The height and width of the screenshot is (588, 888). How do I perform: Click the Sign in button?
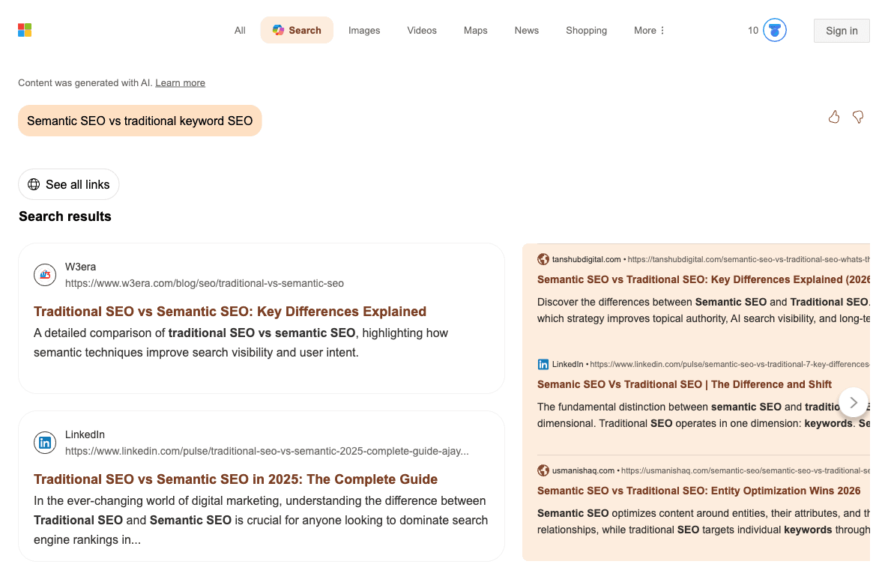[842, 31]
